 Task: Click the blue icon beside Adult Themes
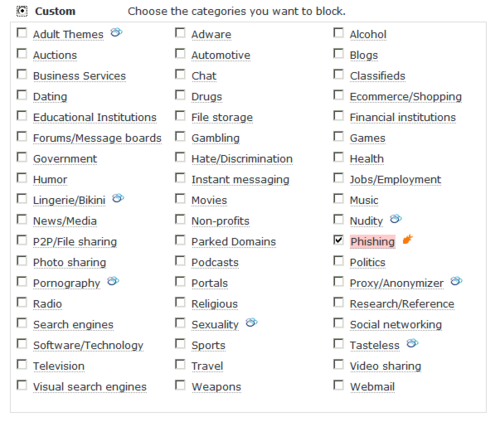[116, 32]
